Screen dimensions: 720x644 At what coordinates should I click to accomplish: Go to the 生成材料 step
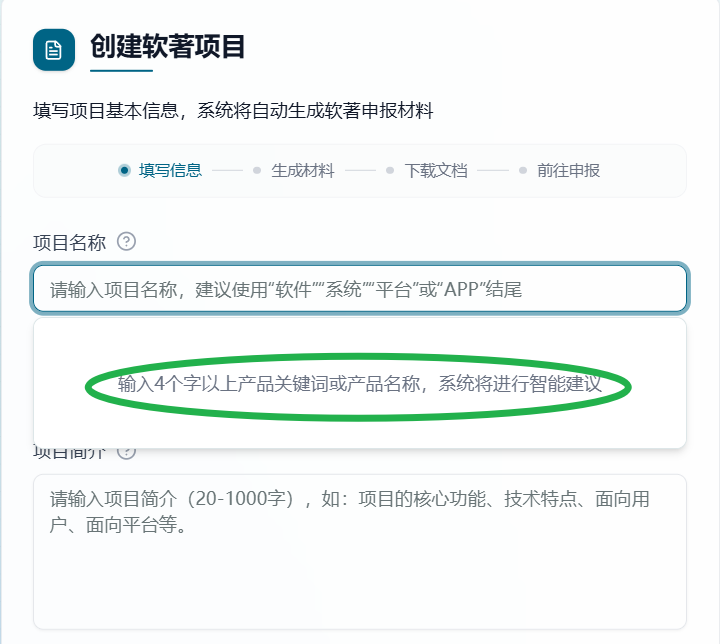click(x=294, y=170)
